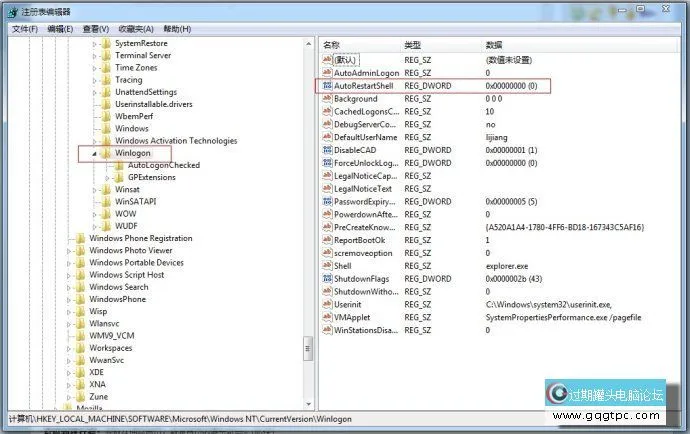Image resolution: width=690 pixels, height=434 pixels.
Task: Click the GPExtensions folder icon
Action: pyautogui.click(x=119, y=177)
